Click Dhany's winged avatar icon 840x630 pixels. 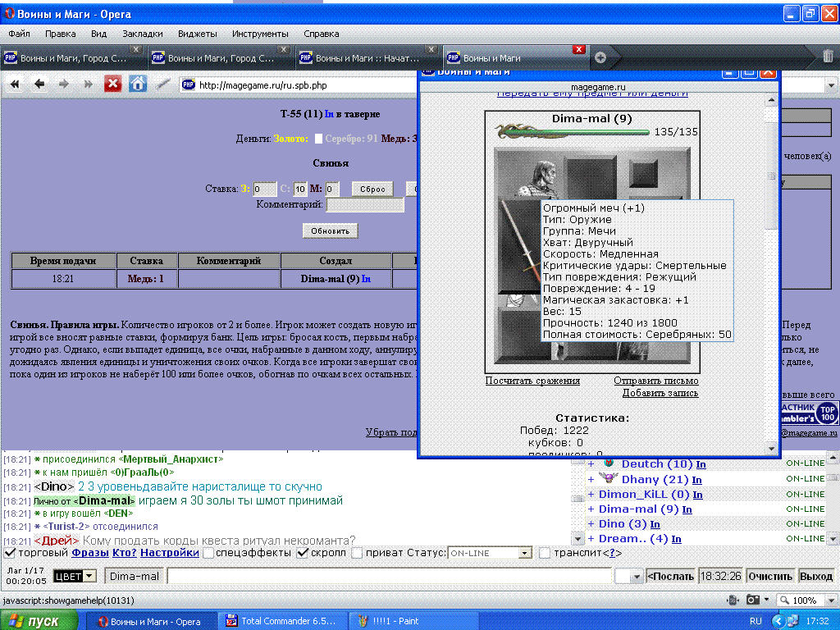click(x=608, y=478)
